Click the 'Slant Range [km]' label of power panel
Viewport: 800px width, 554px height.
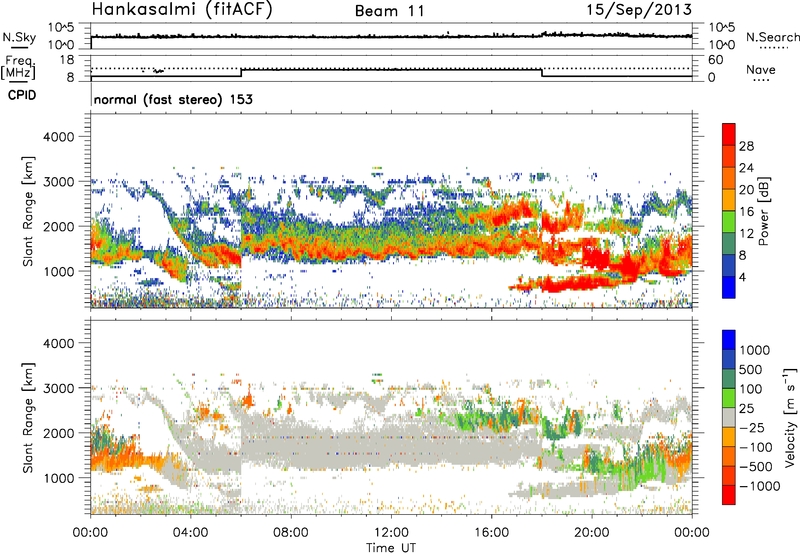point(28,211)
